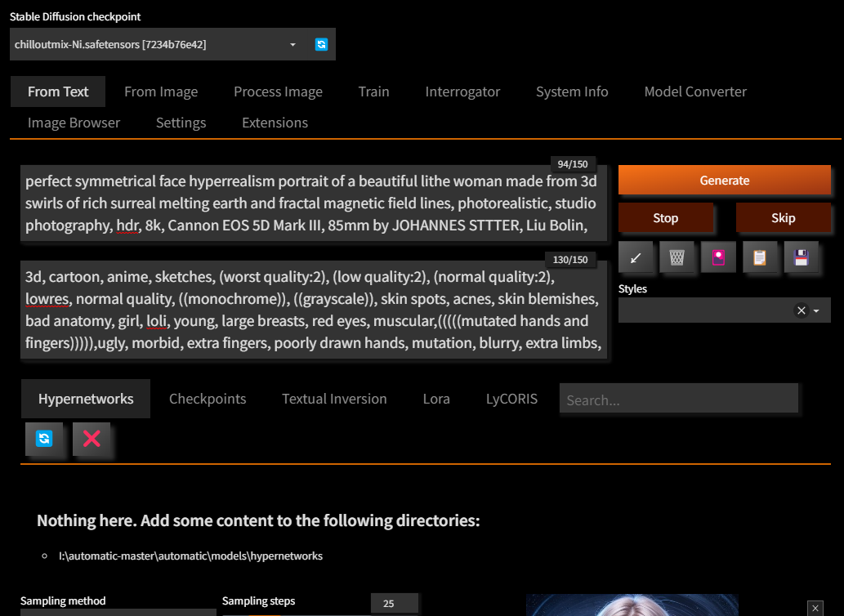Refresh the Stable Diffusion checkpoint list
The height and width of the screenshot is (616, 844).
(x=321, y=45)
